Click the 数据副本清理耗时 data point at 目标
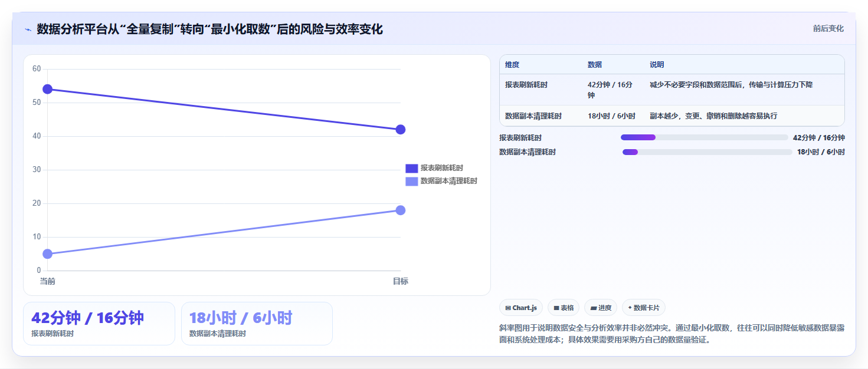 point(401,210)
